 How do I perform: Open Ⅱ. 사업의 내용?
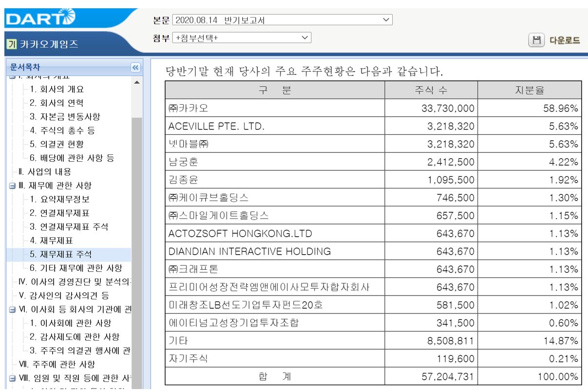click(44, 171)
